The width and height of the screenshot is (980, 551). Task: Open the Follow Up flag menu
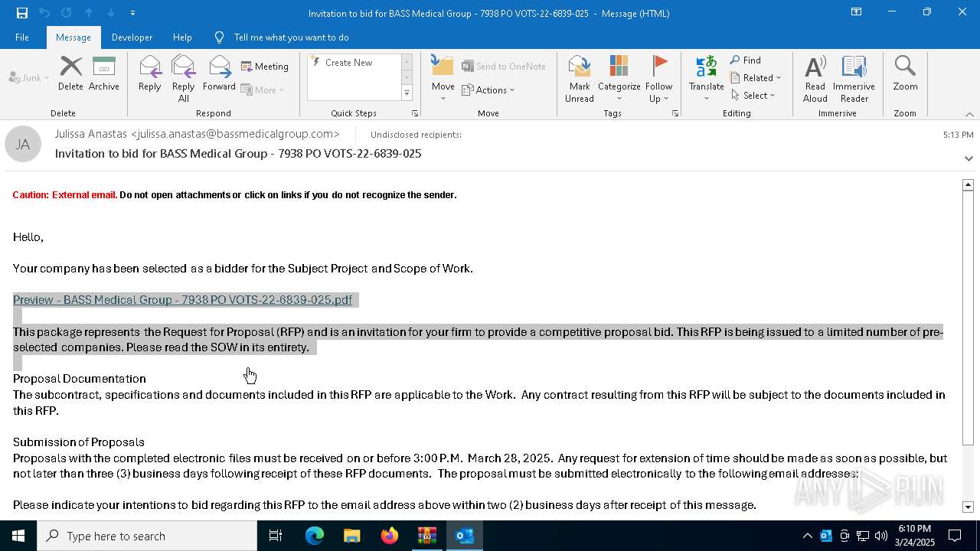pyautogui.click(x=658, y=79)
